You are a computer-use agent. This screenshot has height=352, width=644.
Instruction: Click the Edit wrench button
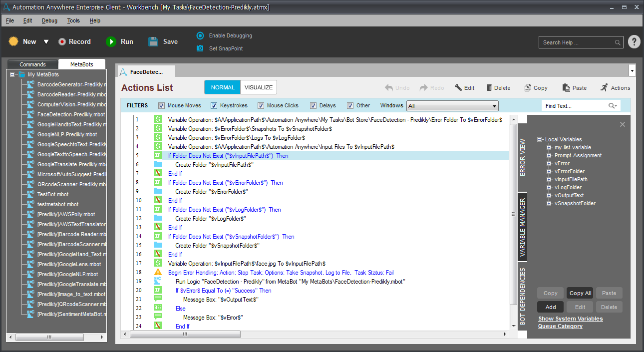pyautogui.click(x=464, y=88)
